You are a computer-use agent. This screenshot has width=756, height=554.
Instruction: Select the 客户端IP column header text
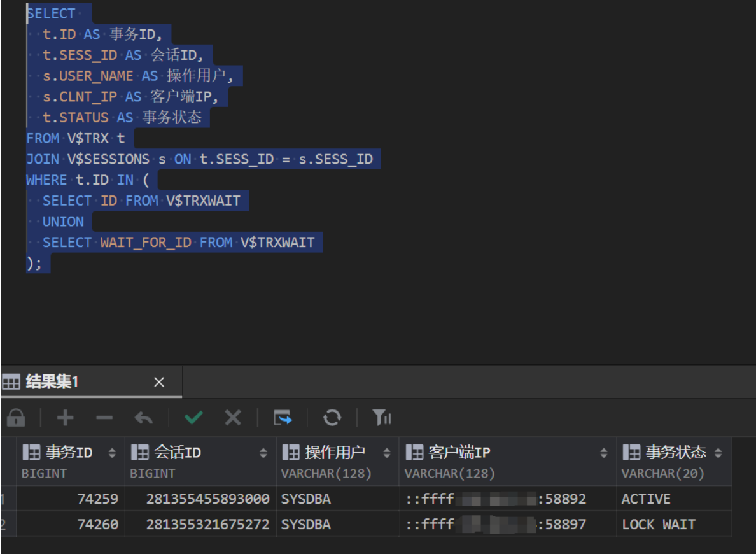[x=459, y=452]
